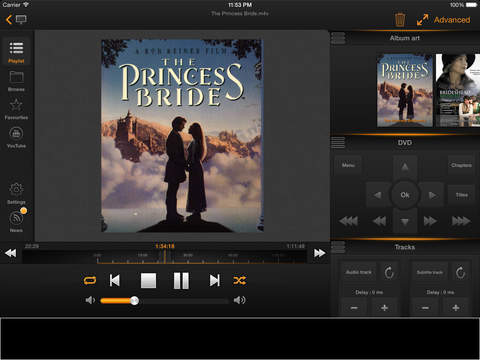Collapse the Tracks section handle
The width and height of the screenshot is (480, 360).
pyautogui.click(x=338, y=247)
